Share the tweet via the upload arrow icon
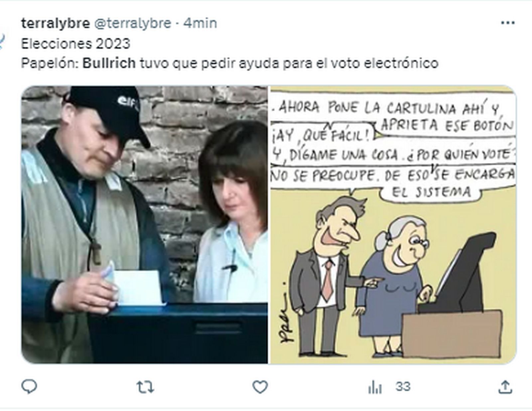 coord(505,387)
